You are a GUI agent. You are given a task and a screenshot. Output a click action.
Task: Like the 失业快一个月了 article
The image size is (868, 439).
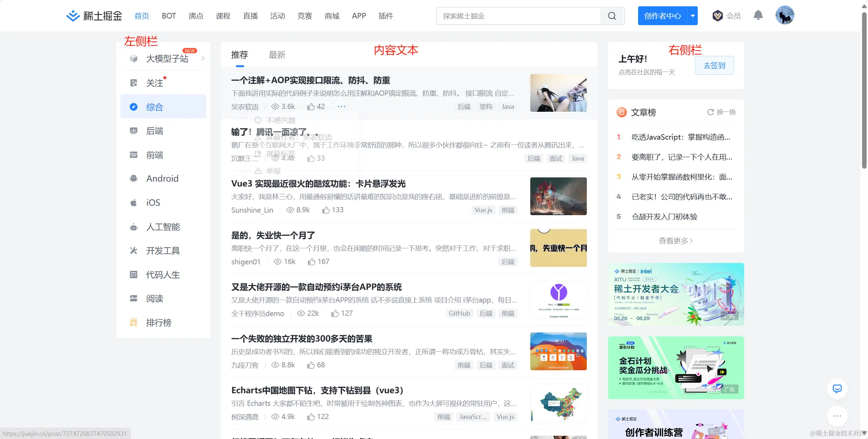click(x=312, y=262)
